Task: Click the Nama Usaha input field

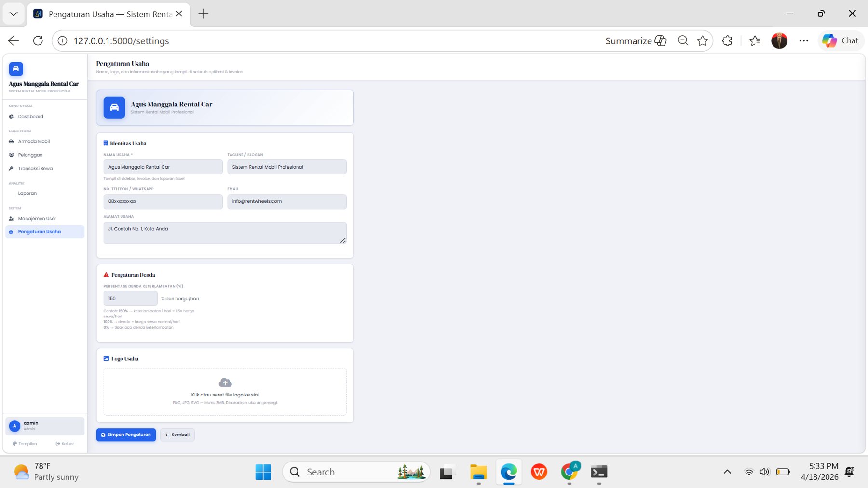Action: [163, 167]
